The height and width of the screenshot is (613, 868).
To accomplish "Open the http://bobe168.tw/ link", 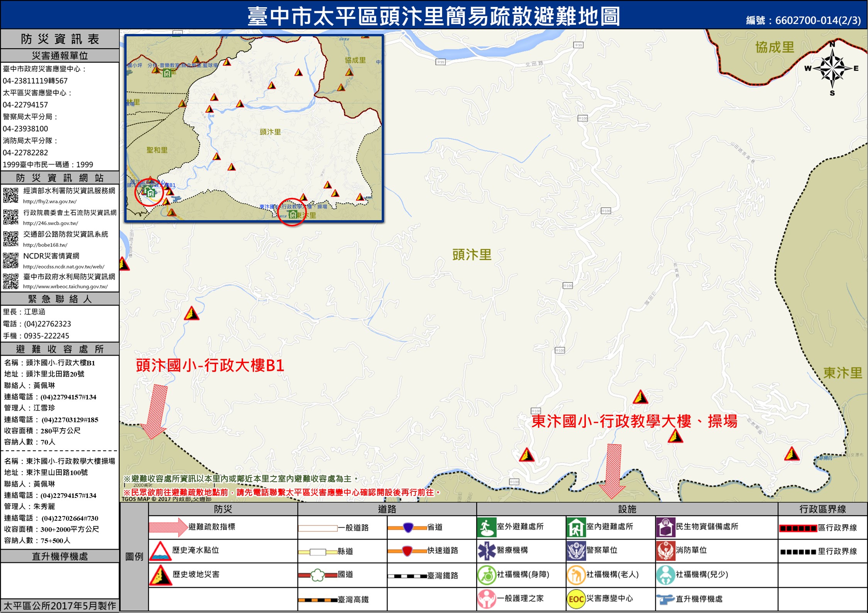I will pyautogui.click(x=45, y=245).
